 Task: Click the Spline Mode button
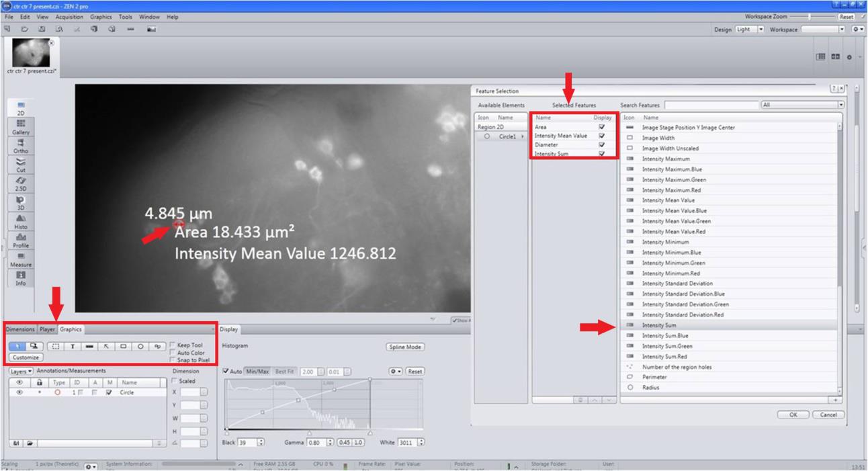(x=405, y=347)
